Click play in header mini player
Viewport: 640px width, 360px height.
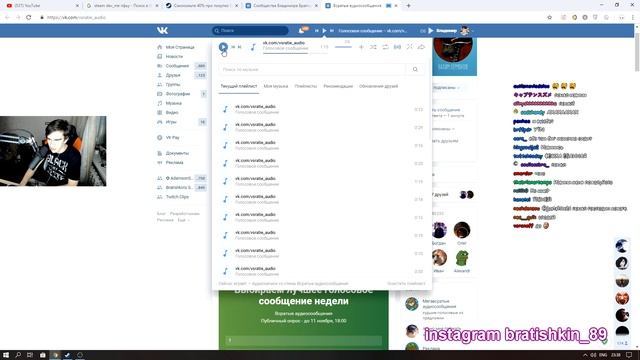(x=324, y=31)
